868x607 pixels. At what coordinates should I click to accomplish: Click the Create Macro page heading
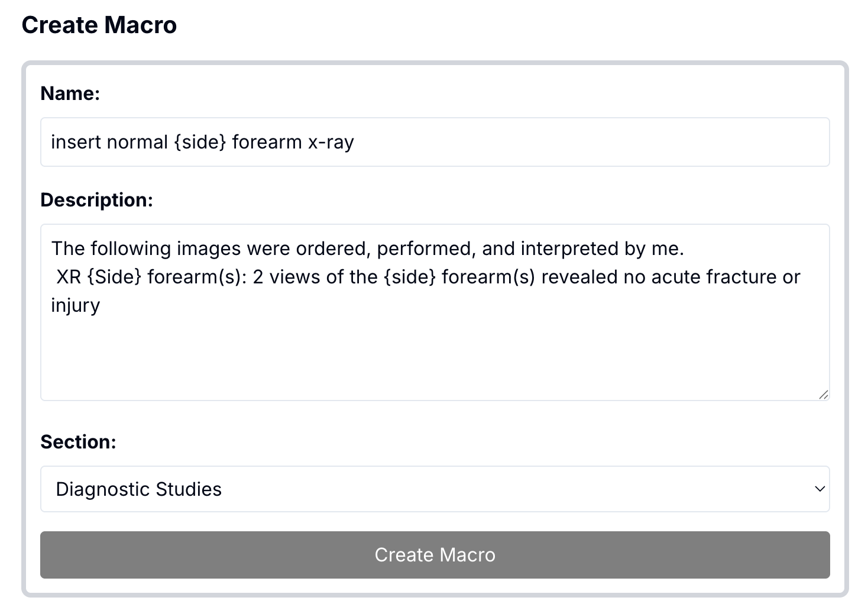pyautogui.click(x=99, y=25)
